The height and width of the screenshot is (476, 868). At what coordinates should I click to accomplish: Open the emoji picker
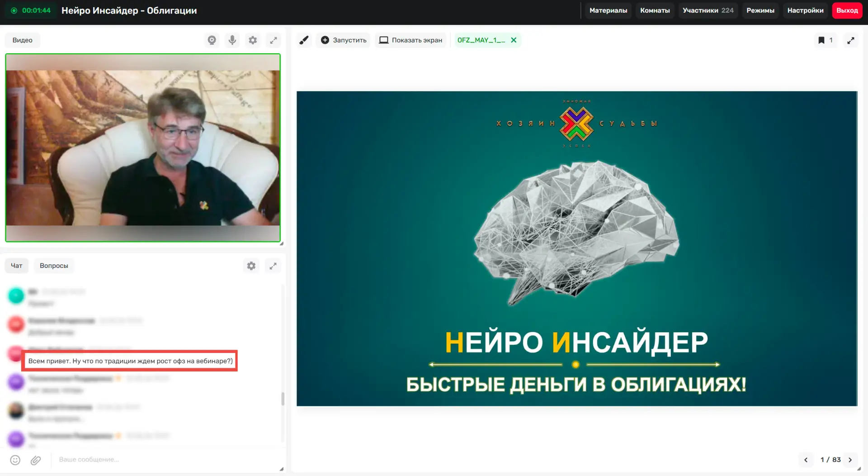[x=15, y=460]
